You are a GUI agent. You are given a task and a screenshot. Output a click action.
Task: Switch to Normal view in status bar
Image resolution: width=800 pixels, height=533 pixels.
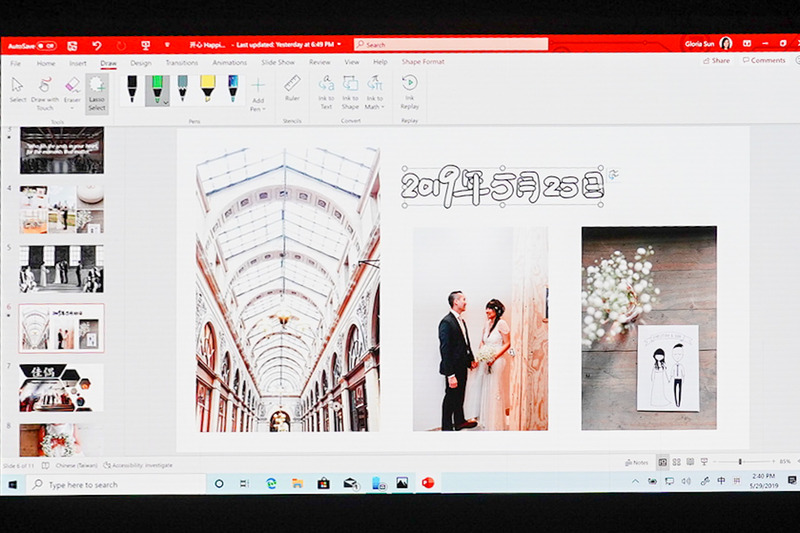point(662,462)
